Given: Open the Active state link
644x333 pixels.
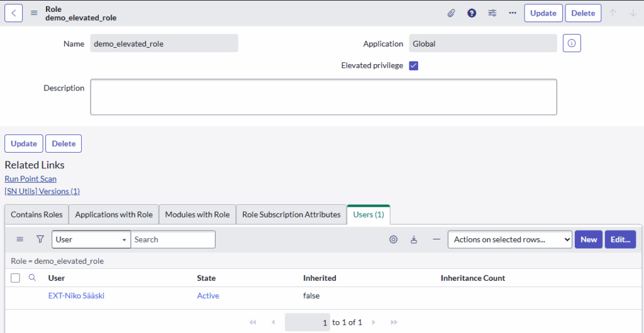Looking at the screenshot, I should coord(208,295).
